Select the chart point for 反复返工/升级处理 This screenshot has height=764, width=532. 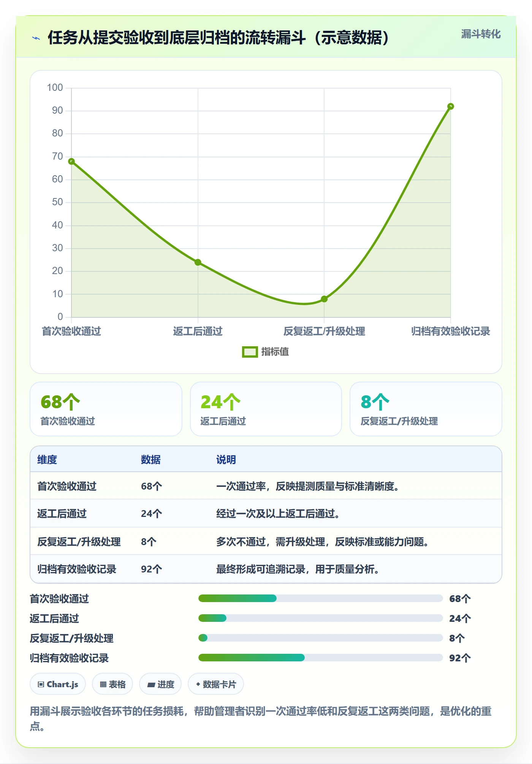(324, 299)
